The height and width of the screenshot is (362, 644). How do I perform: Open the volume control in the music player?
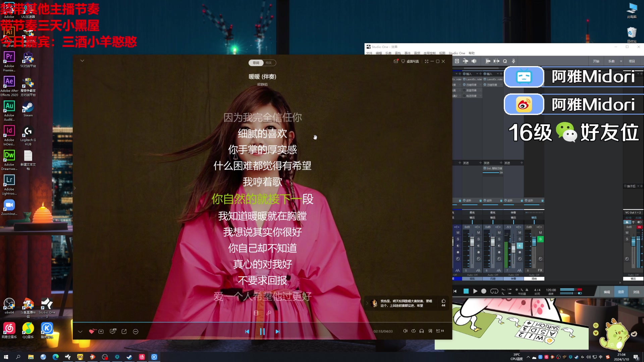(405, 331)
